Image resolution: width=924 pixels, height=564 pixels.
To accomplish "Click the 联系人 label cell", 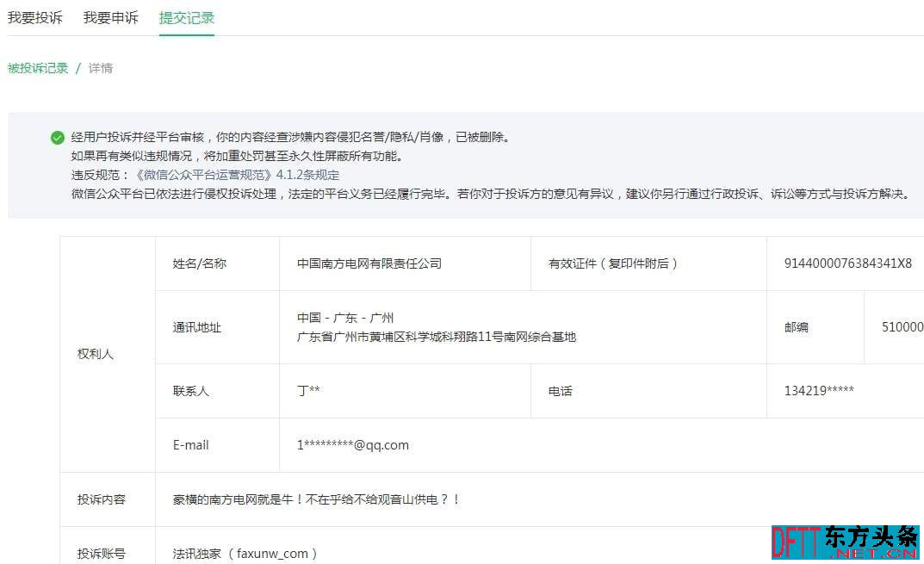I will pyautogui.click(x=191, y=391).
